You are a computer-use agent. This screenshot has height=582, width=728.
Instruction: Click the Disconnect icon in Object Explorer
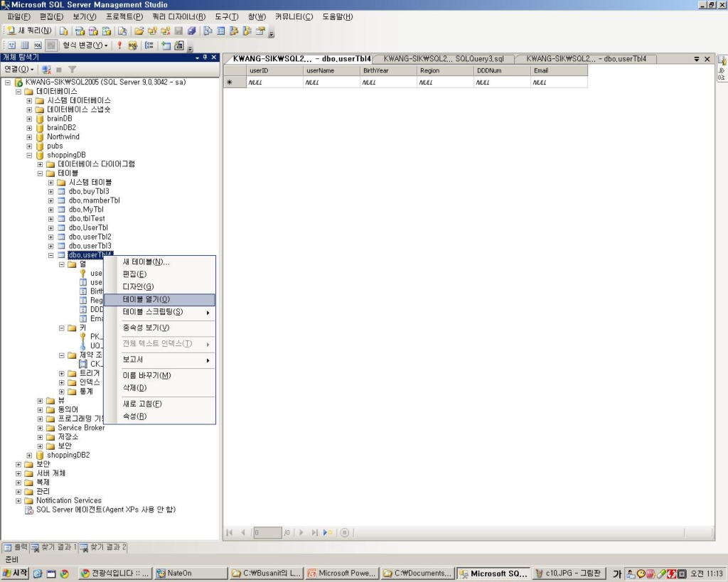tap(46, 69)
